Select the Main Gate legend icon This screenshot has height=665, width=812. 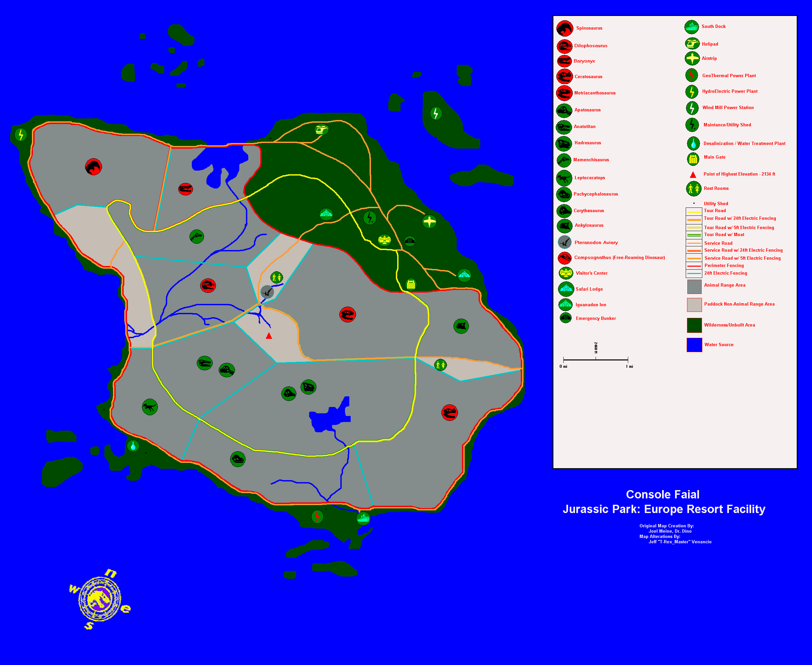693,159
